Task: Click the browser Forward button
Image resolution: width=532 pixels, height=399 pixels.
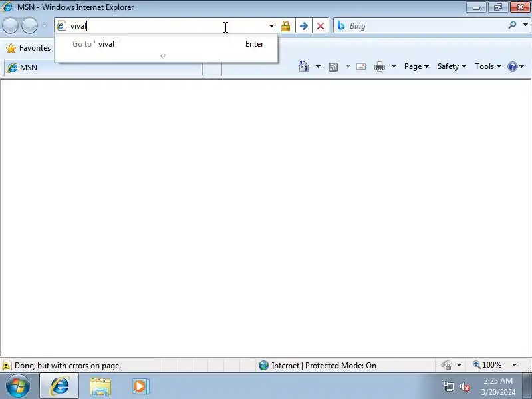Action: point(29,26)
